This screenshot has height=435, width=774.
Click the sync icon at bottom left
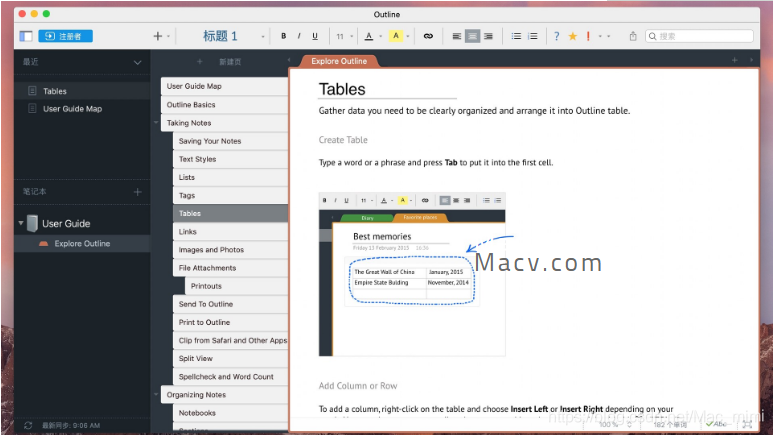[28, 425]
